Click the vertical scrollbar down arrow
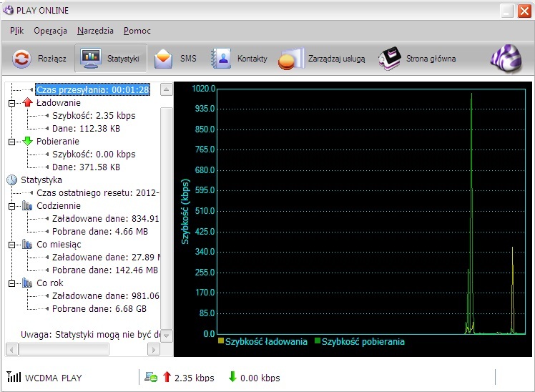This screenshot has height=392, width=535. [166, 335]
